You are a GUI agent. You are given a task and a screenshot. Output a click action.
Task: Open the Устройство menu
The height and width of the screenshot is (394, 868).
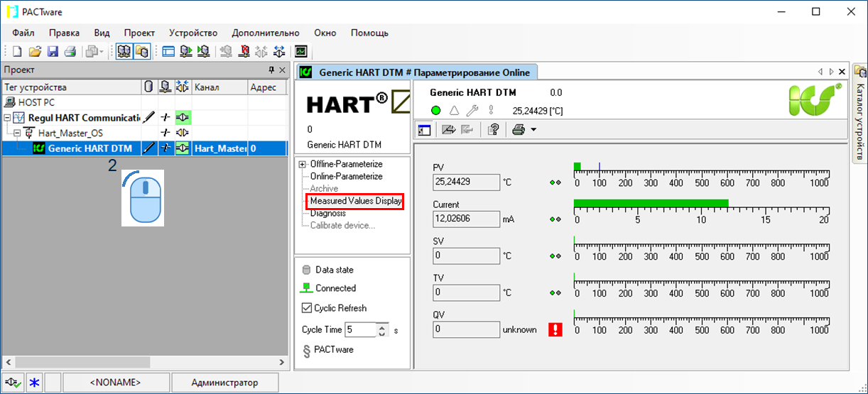tap(193, 33)
